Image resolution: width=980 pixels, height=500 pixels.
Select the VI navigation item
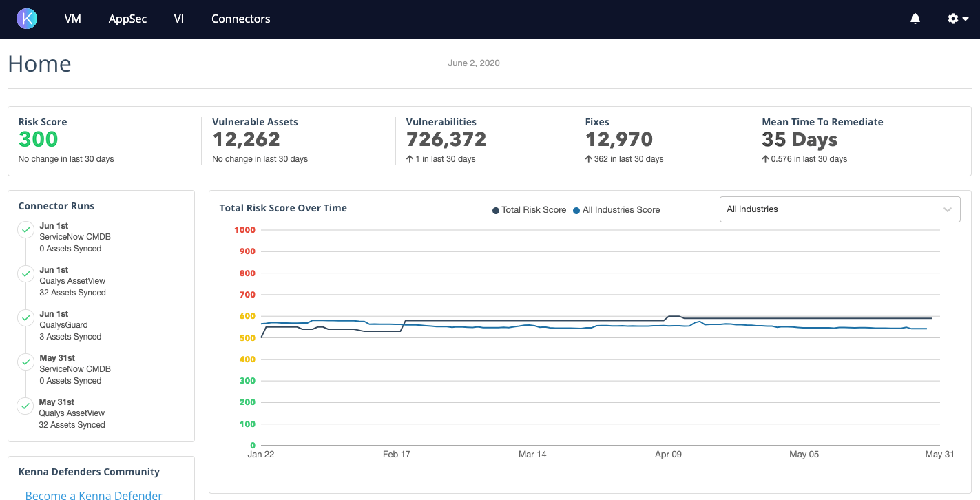(x=179, y=19)
